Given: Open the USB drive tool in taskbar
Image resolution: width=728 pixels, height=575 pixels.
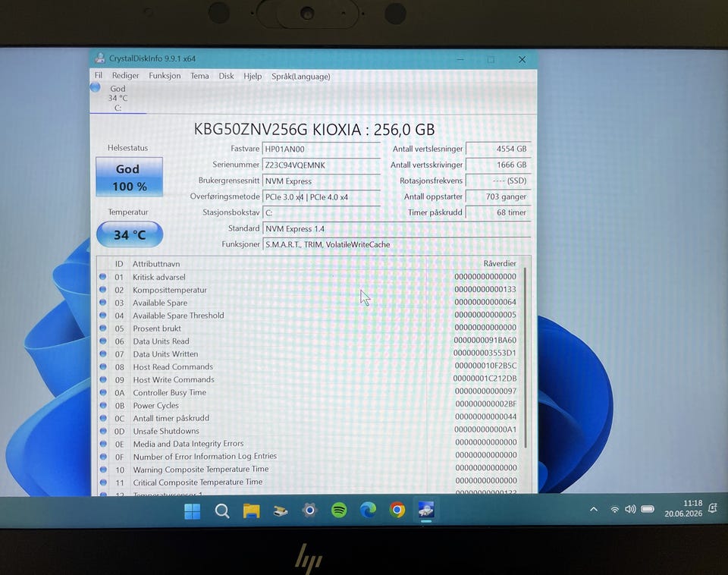Looking at the screenshot, I should click(x=281, y=511).
